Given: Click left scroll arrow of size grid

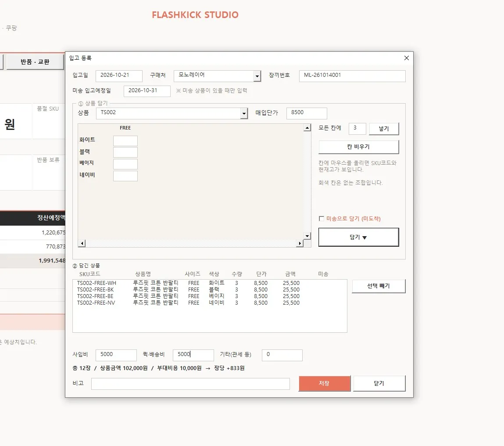Looking at the screenshot, I should click(82, 243).
